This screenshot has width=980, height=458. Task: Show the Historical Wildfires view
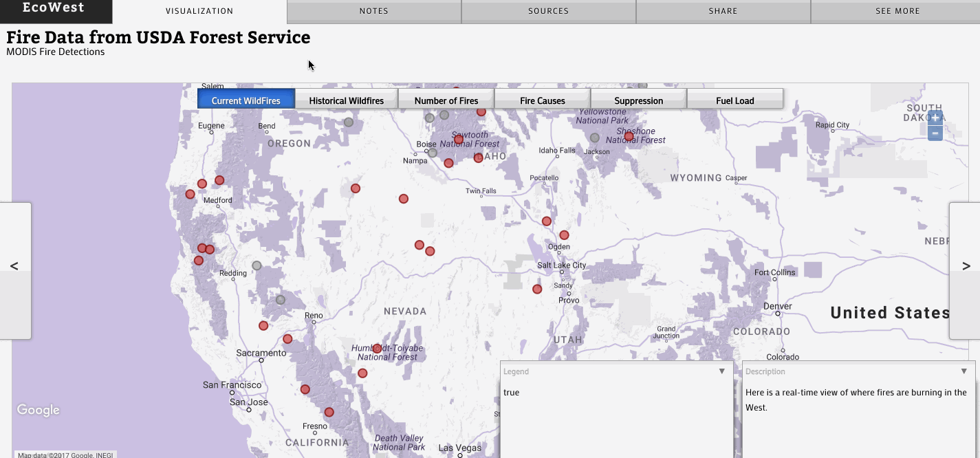click(346, 100)
